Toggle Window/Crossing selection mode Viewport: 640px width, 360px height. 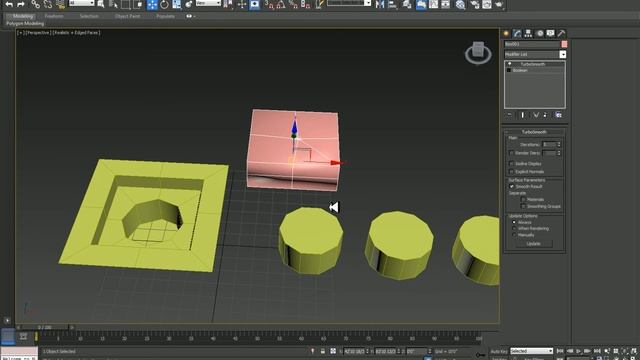(x=138, y=4)
